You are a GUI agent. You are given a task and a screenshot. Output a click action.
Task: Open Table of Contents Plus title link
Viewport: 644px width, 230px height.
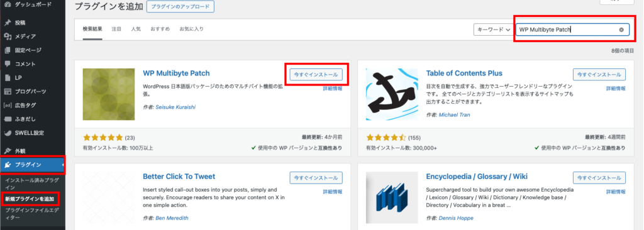tap(465, 74)
